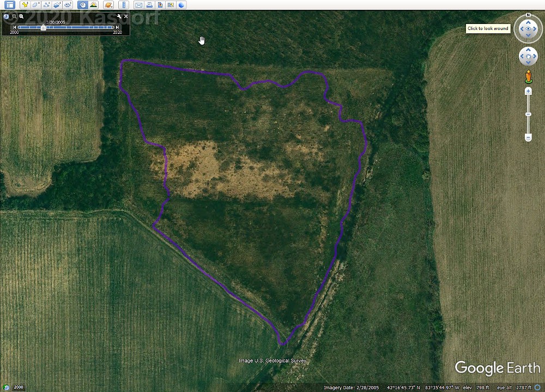The width and height of the screenshot is (545, 392).
Task: Select the Add Path tool
Action: click(x=46, y=5)
